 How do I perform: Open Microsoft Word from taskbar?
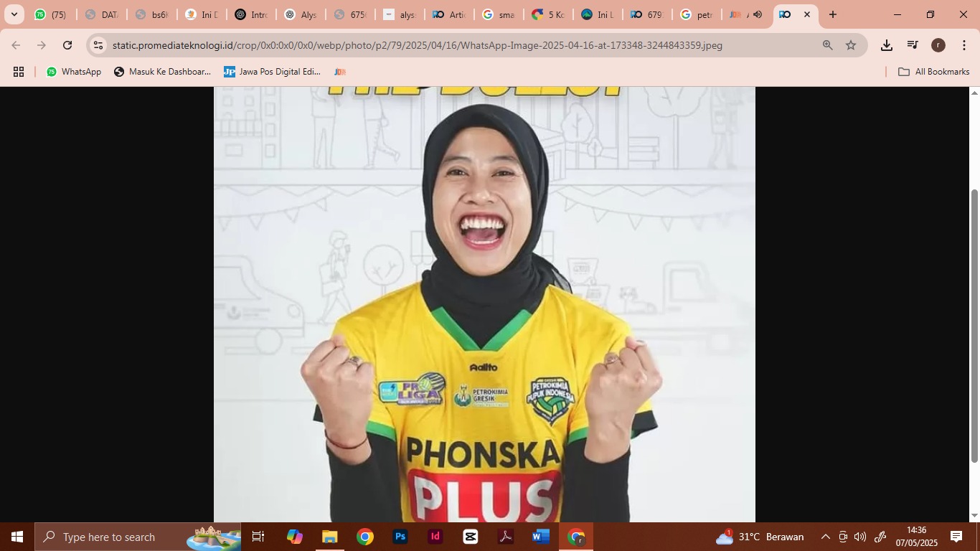tap(541, 537)
